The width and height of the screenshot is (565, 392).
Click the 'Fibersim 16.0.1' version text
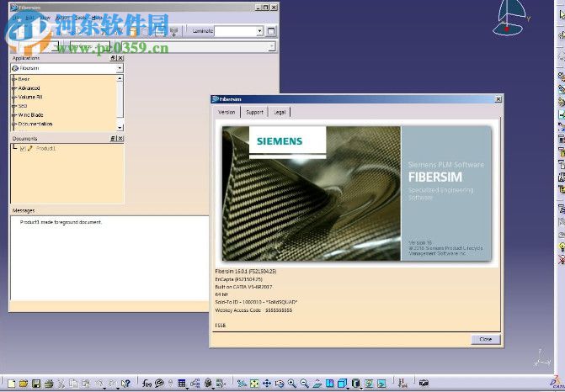[x=246, y=272]
